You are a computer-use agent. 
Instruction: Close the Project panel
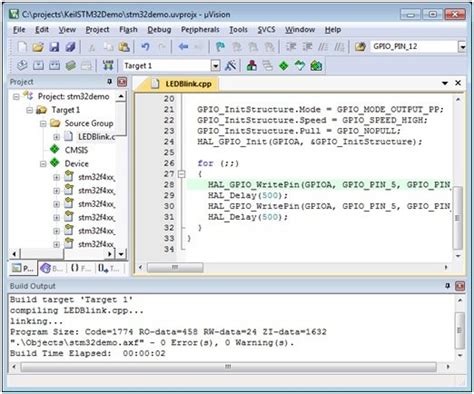[122, 82]
